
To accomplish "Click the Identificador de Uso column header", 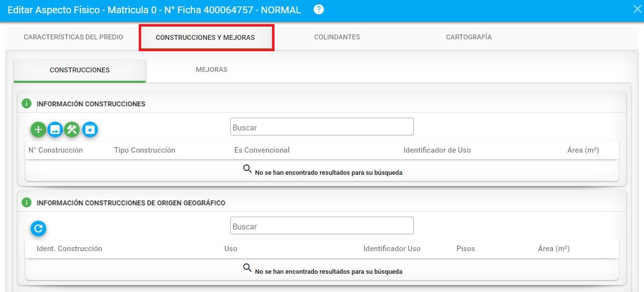I will click(x=437, y=150).
